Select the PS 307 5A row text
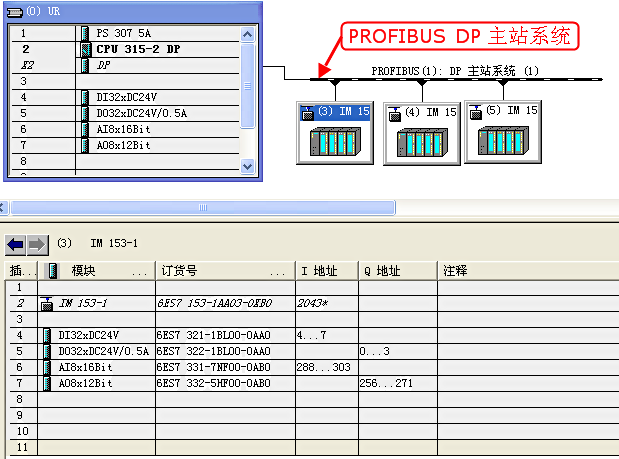The image size is (619, 459). click(x=124, y=33)
